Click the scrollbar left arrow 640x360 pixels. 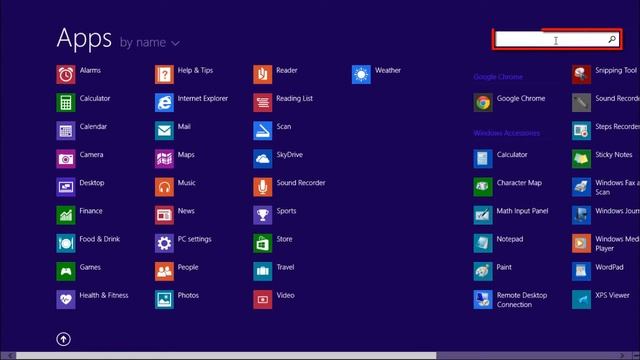(x=10, y=356)
